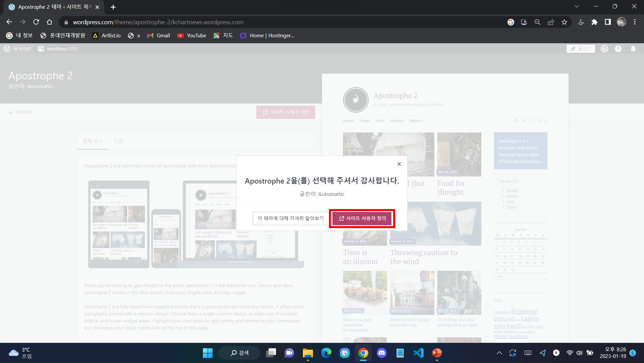Click the '글쓰기' write button
Screen dimensions: 644x363
click(x=581, y=49)
